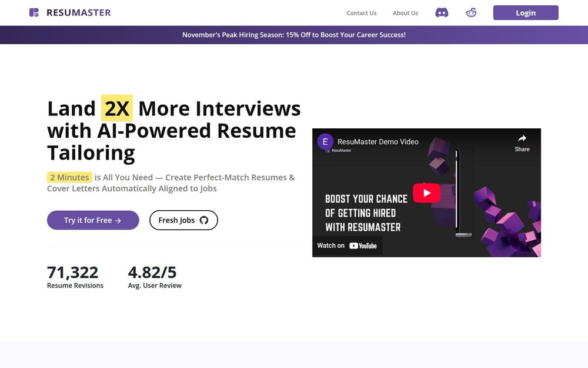Viewport: 588px width, 368px height.
Task: Click the November 15% Off promo banner
Action: (x=294, y=35)
